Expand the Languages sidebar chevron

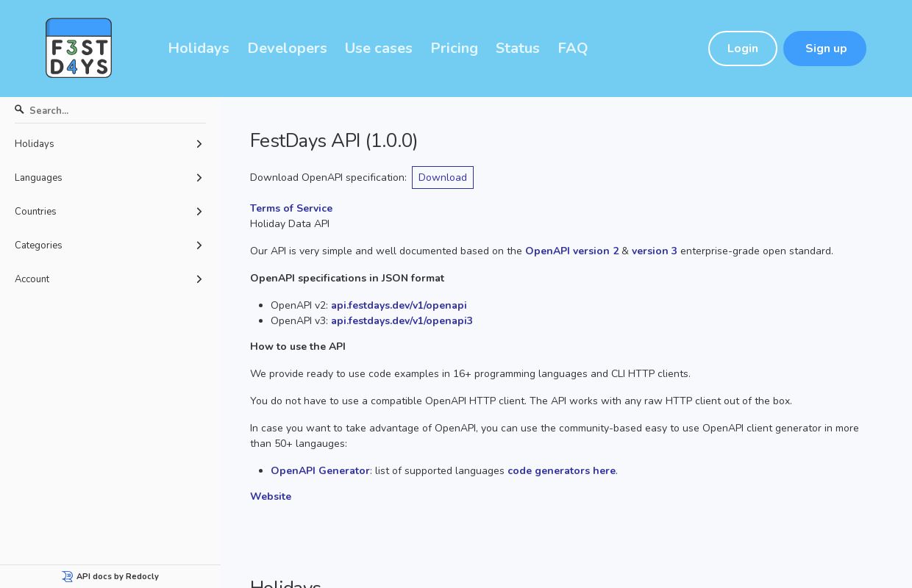coord(199,178)
